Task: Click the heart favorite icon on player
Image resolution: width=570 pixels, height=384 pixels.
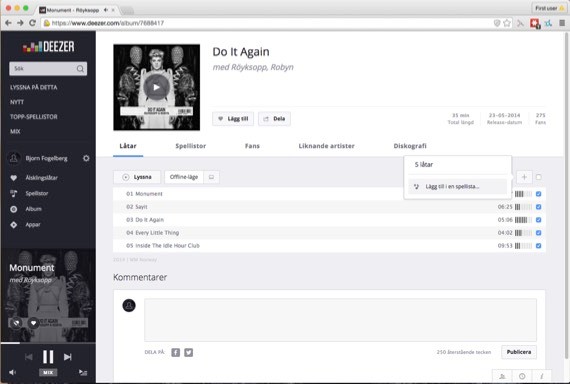Action: pos(33,323)
